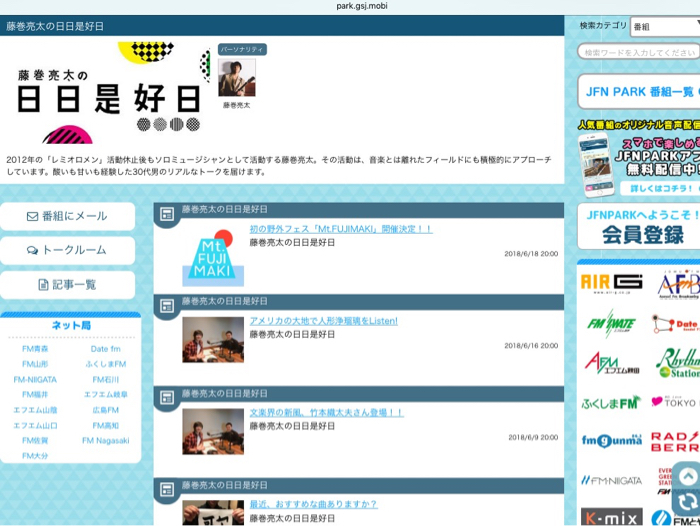Open FM高知 network station link
700x526 pixels.
106,426
